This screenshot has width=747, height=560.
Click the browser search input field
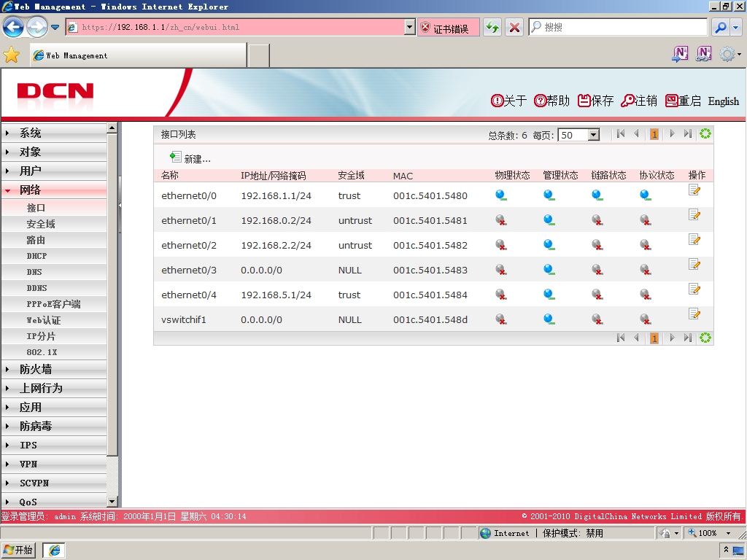click(x=618, y=27)
